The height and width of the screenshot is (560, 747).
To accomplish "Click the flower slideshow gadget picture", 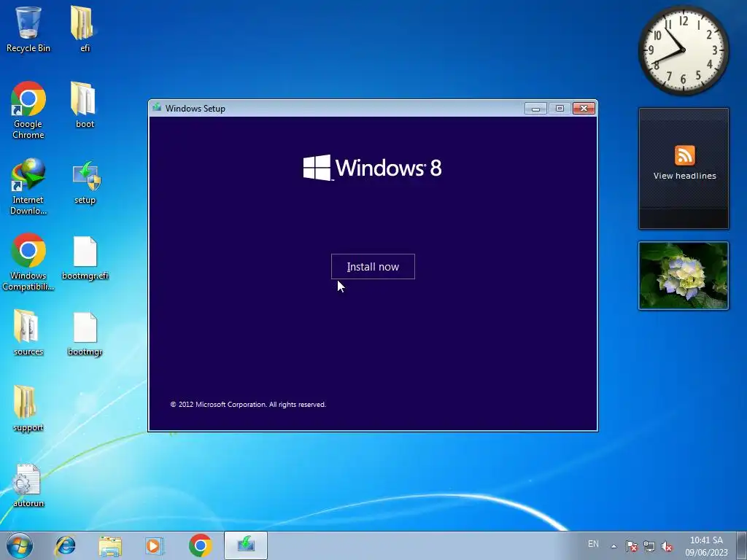I will point(684,275).
